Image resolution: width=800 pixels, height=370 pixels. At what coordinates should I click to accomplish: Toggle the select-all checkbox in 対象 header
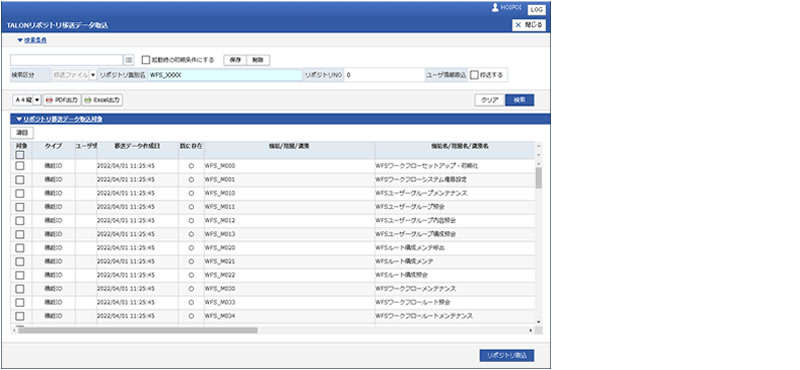20,155
